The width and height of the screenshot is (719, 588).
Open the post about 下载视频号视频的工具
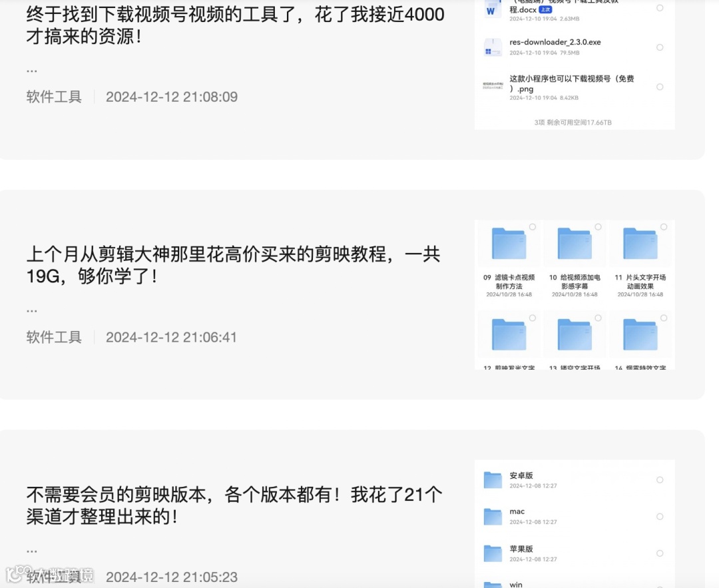[x=235, y=25]
